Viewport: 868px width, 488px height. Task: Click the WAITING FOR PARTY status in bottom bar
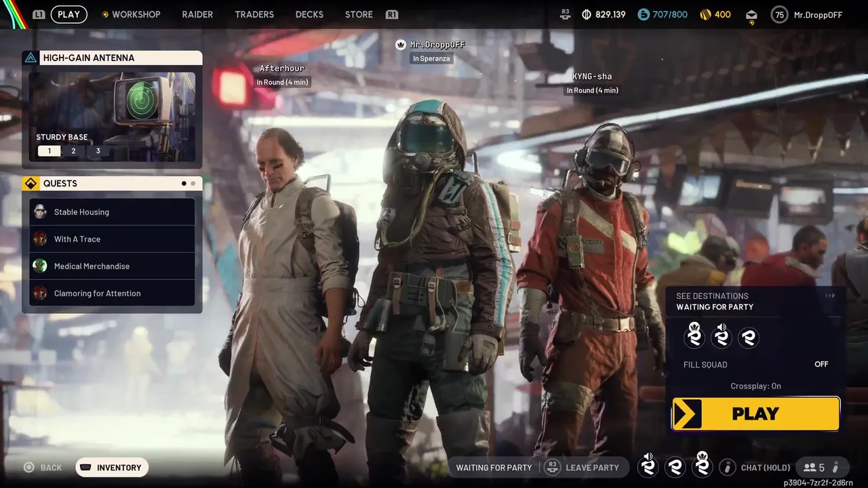coord(494,468)
